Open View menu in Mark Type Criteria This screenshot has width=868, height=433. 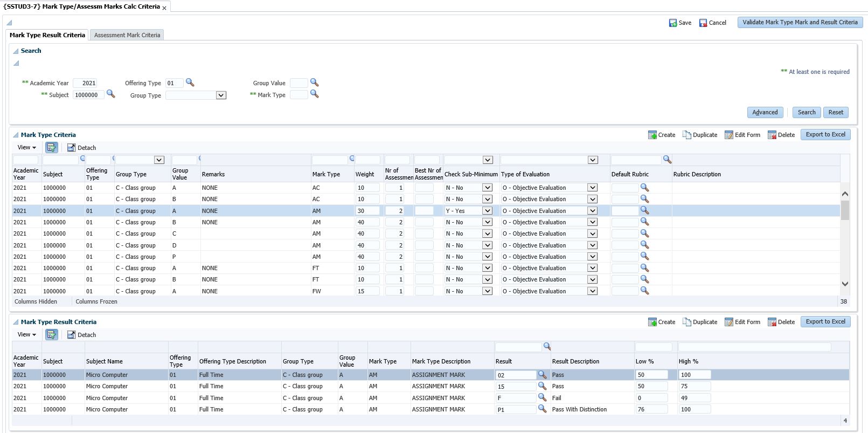click(x=27, y=147)
